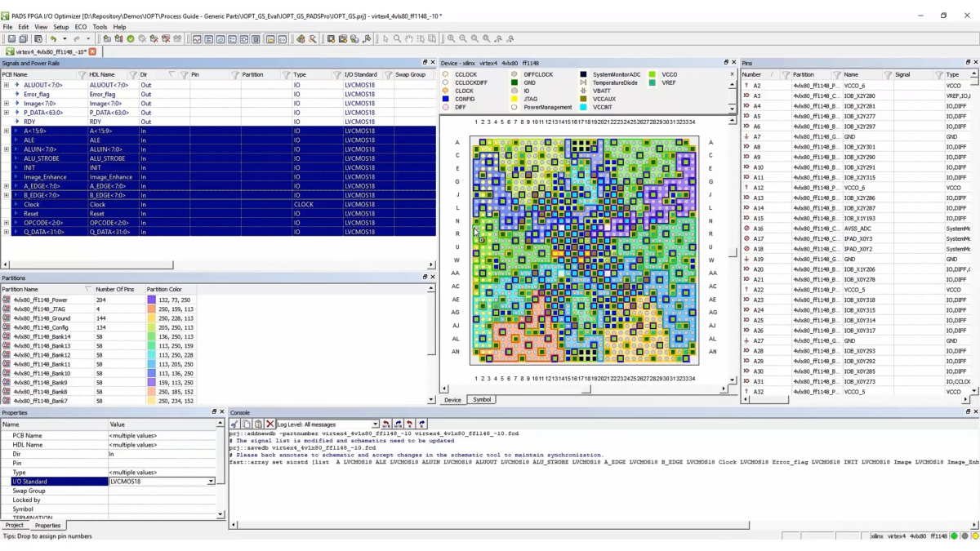980x551 pixels.
Task: Click the Zoom Out magnifier icon
Action: [463, 38]
